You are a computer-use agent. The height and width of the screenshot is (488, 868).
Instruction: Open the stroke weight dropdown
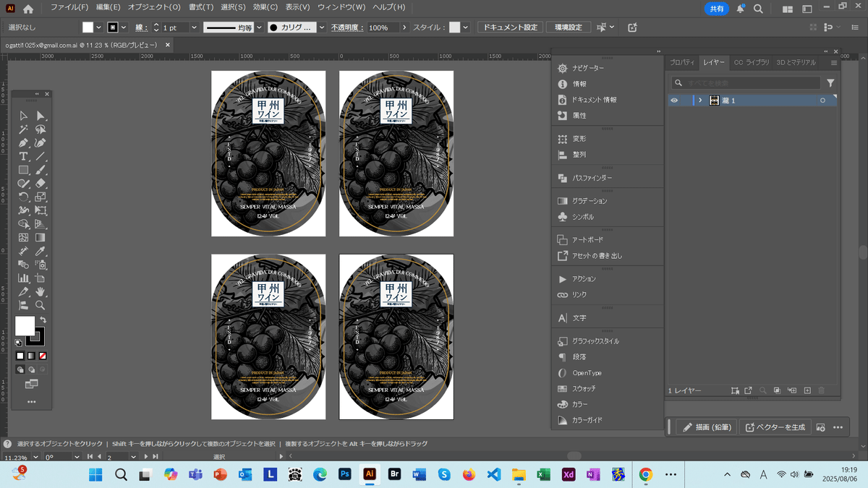point(194,27)
